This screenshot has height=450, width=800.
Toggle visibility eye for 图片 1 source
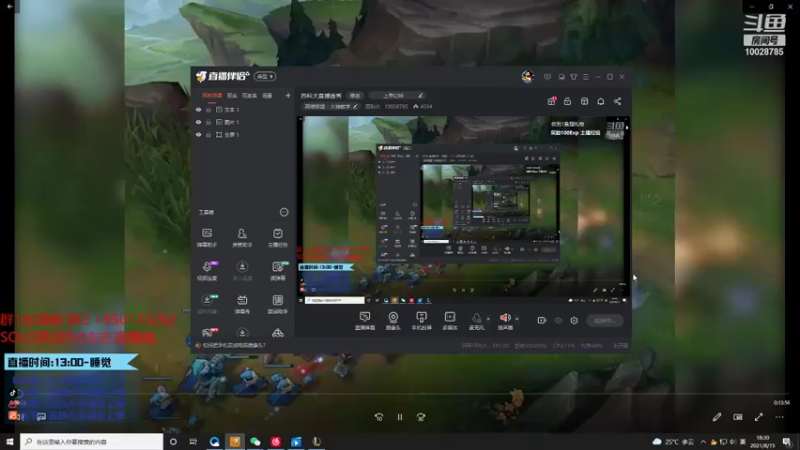point(198,122)
